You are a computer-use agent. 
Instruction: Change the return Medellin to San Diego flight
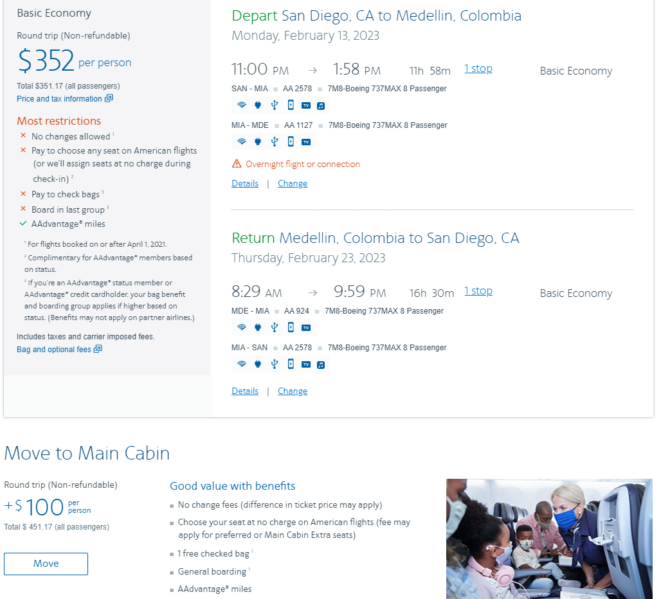coord(292,391)
